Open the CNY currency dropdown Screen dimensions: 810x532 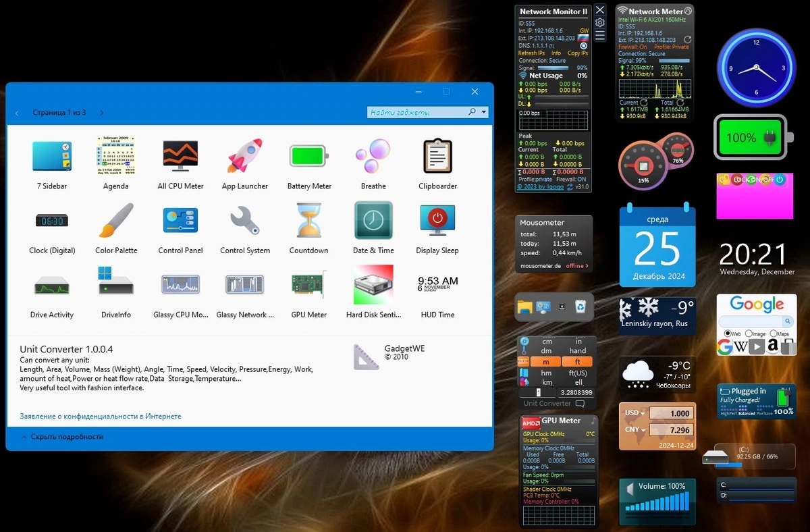[635, 429]
